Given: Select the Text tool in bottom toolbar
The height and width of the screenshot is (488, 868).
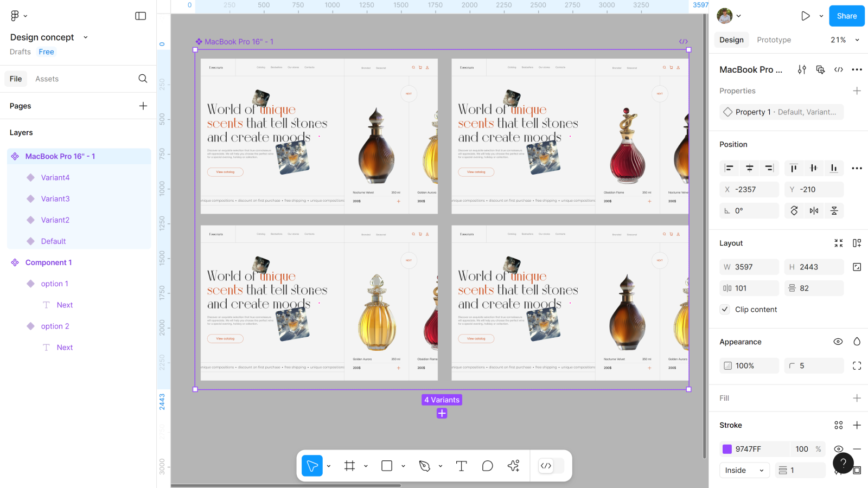Looking at the screenshot, I should (461, 466).
